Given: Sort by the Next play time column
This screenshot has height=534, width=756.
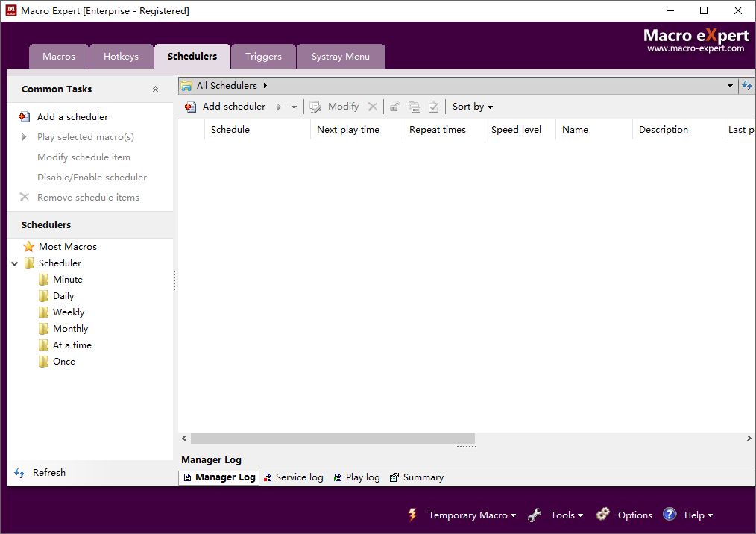Looking at the screenshot, I should (357, 129).
